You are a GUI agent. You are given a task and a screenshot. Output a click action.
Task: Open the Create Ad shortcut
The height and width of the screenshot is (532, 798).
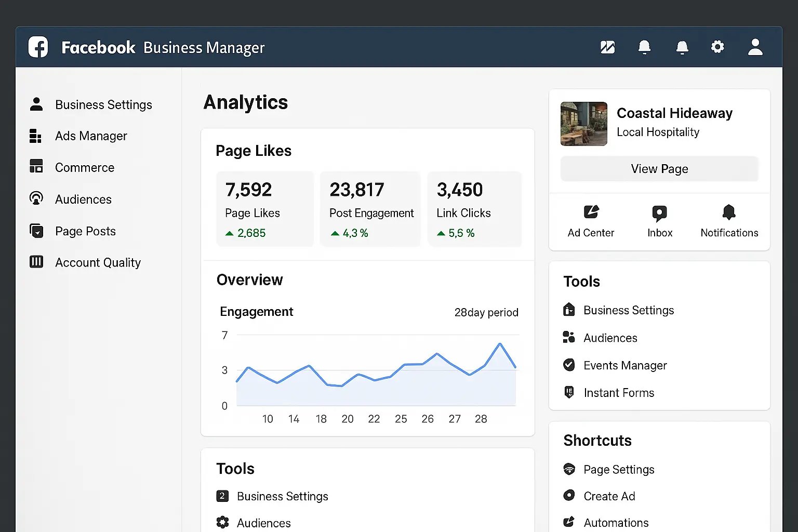pyautogui.click(x=609, y=496)
